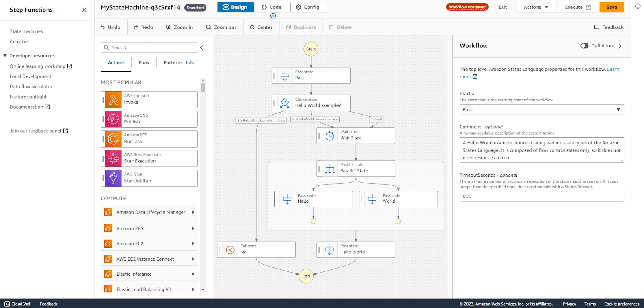Open the Learn more link

coord(539,73)
